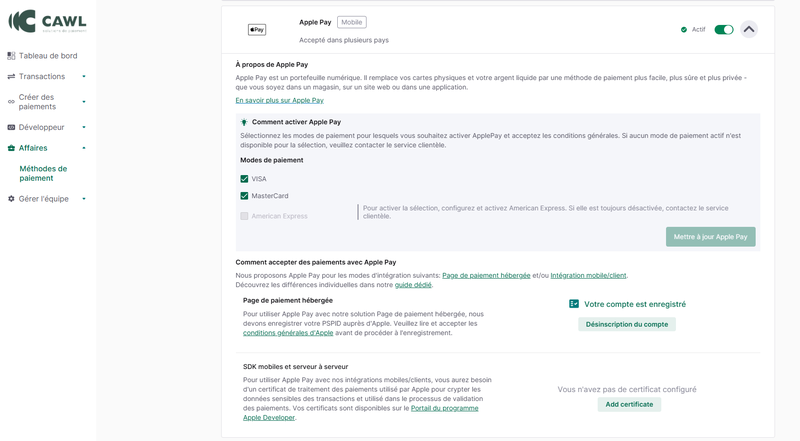Click the Gérer l'équipe gear icon

(x=11, y=199)
